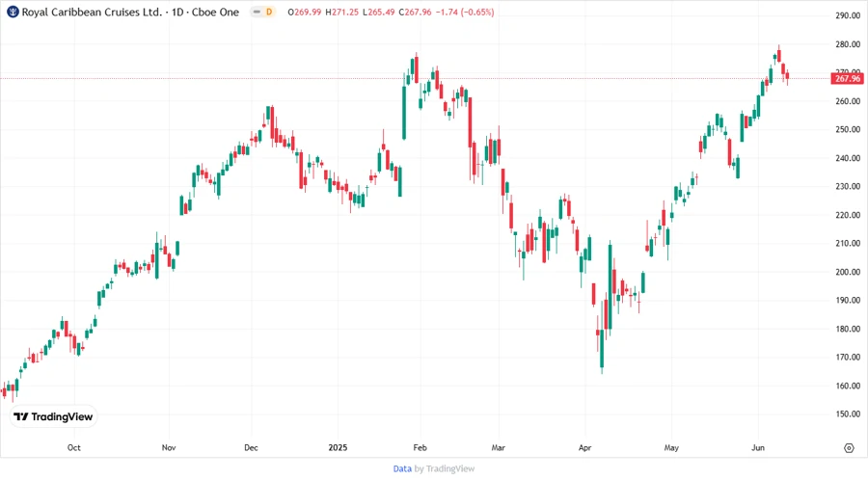The width and height of the screenshot is (868, 480).
Task: Click the May label on time axis
Action: tap(671, 447)
